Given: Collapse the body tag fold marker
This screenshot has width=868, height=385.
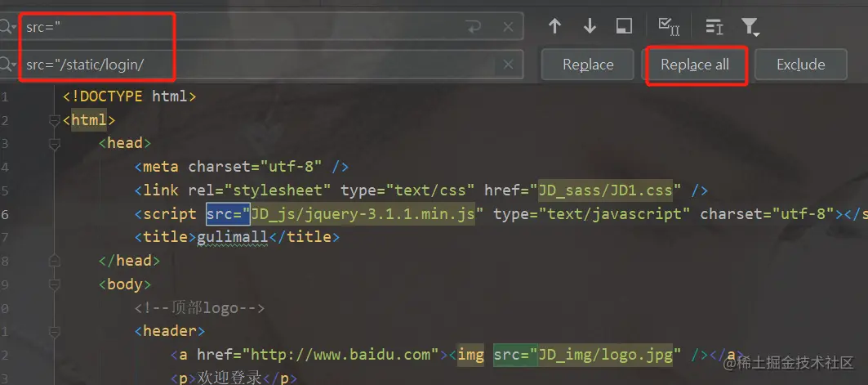Looking at the screenshot, I should click(x=54, y=284).
